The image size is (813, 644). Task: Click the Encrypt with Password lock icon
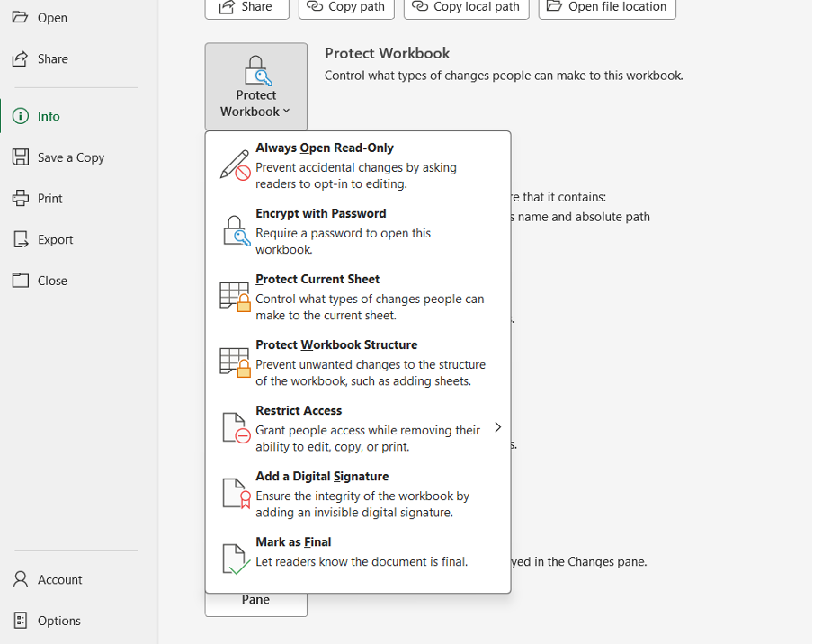[x=235, y=231]
